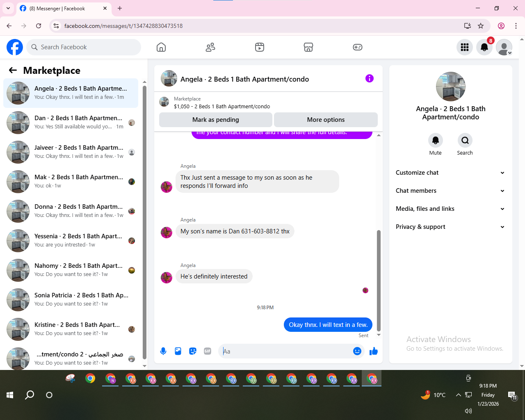Screen dimensions: 525x420
Task: Open the Windows Start button
Action: (10, 395)
